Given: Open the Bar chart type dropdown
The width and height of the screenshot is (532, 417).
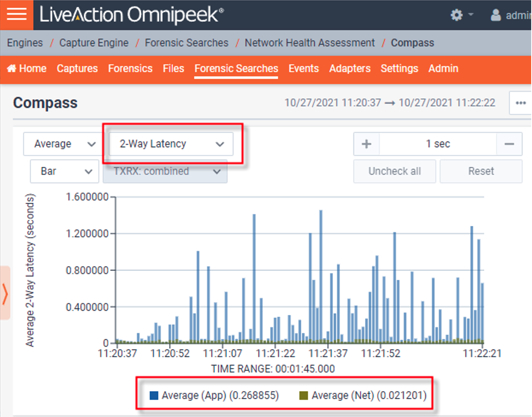Looking at the screenshot, I should 65,171.
